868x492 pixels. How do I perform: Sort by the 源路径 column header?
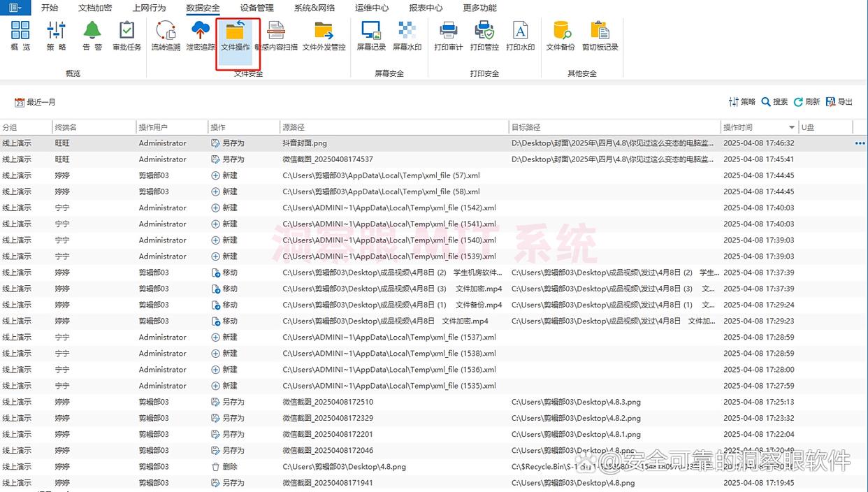[394, 127]
